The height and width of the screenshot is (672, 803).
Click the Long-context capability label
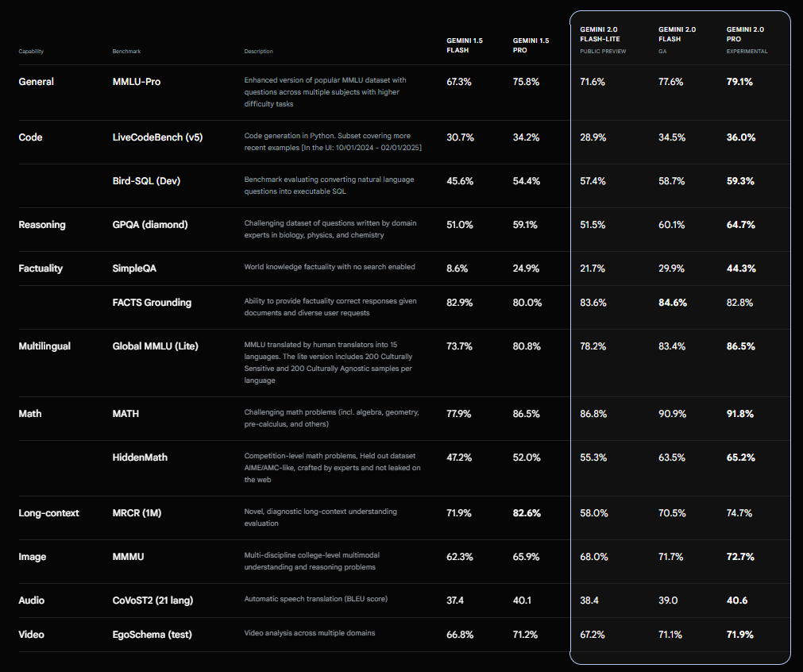click(48, 513)
